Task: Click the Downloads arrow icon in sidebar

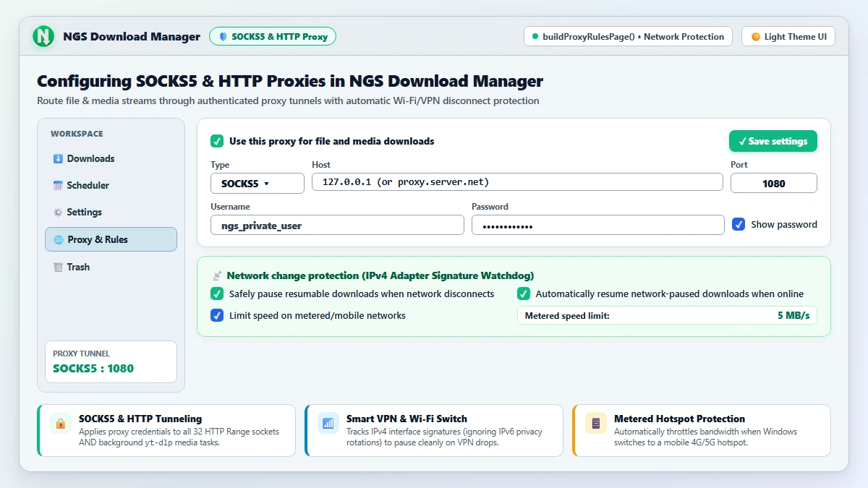Action: (x=59, y=158)
